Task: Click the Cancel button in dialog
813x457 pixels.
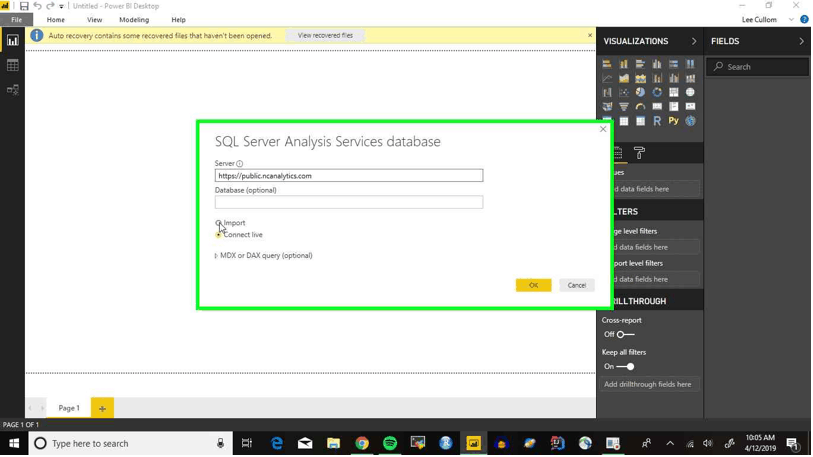Action: 576,285
